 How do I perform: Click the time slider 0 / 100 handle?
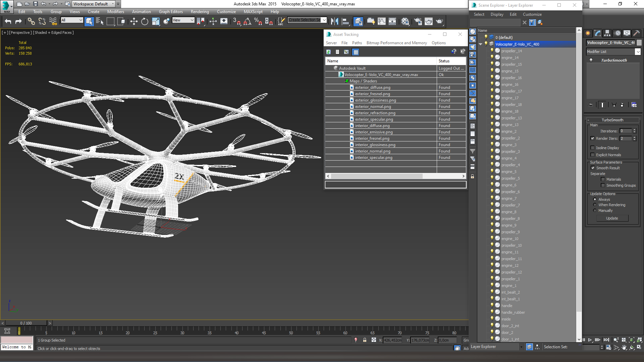pyautogui.click(x=26, y=323)
